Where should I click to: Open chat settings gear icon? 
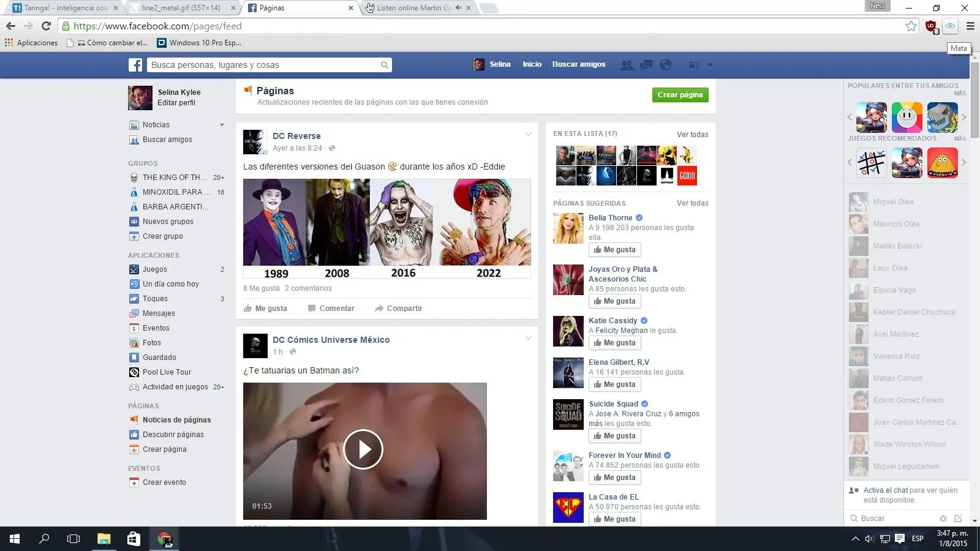[943, 519]
